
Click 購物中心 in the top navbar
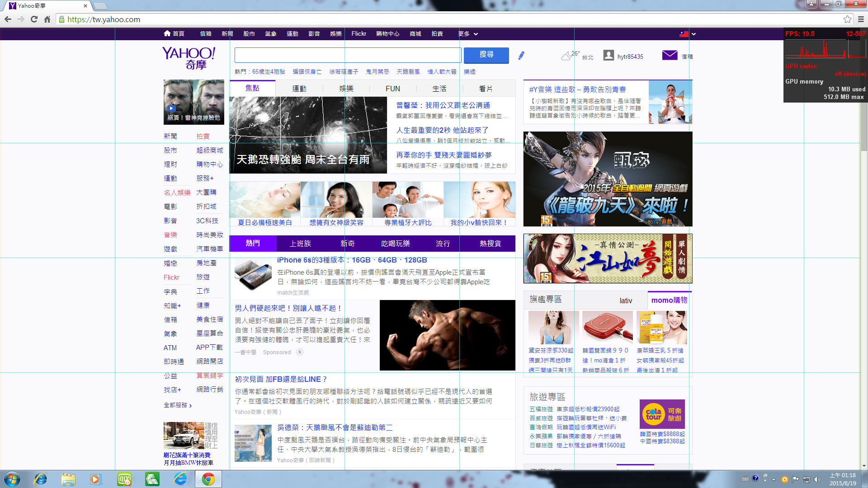[388, 34]
